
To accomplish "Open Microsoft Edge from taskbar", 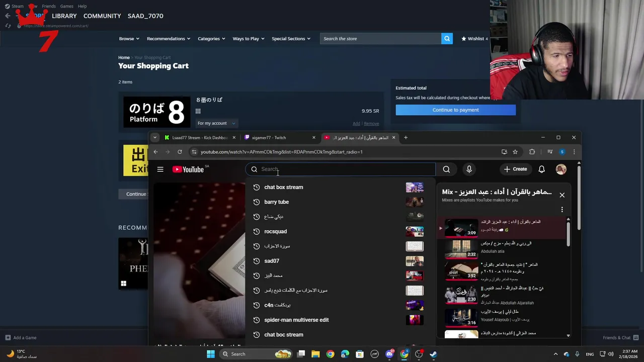I will [345, 354].
